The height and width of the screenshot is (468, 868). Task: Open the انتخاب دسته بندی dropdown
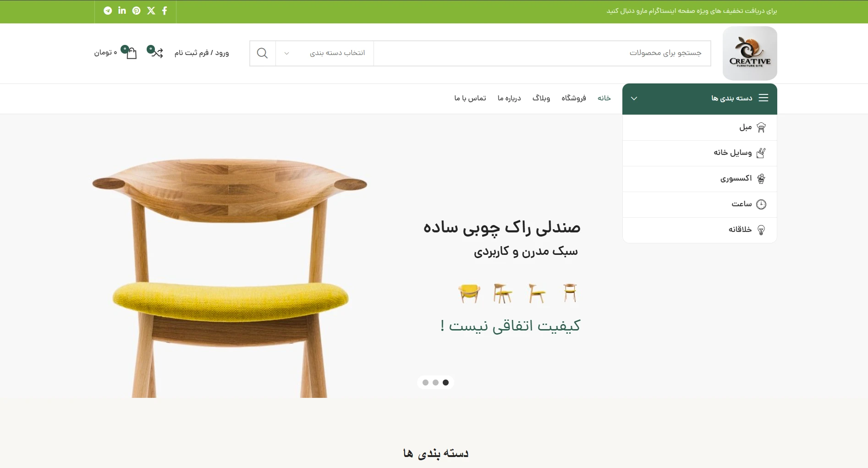[324, 53]
